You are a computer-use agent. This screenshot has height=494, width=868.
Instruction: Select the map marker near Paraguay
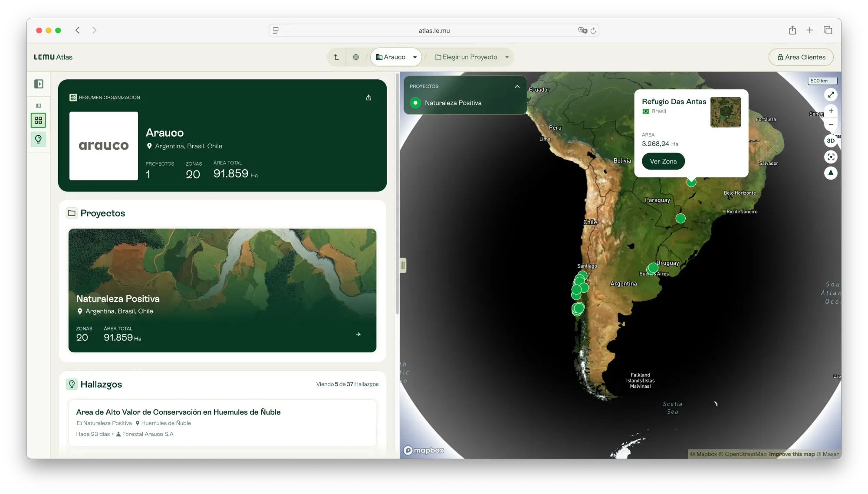681,218
